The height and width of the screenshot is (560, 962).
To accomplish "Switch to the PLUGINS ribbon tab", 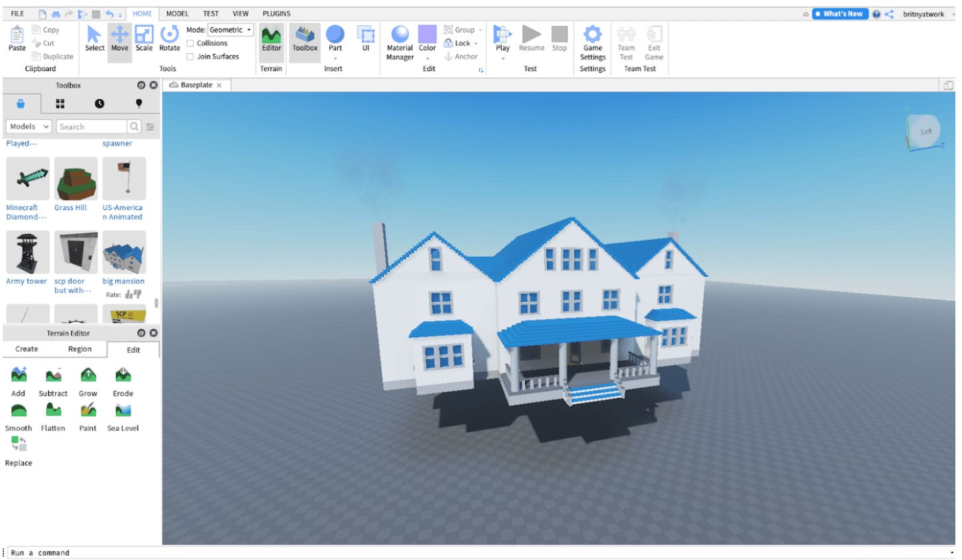I will [276, 13].
